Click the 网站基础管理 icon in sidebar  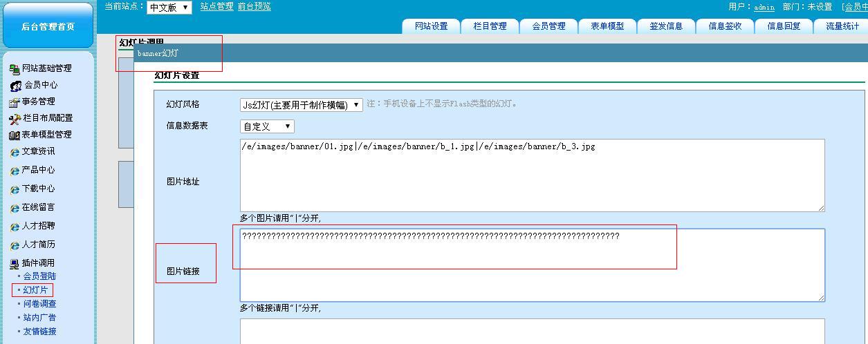[15, 68]
